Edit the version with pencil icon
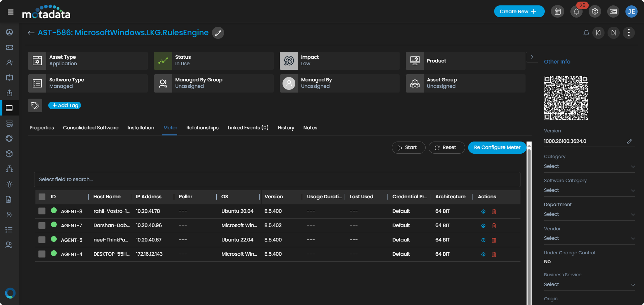 629,142
